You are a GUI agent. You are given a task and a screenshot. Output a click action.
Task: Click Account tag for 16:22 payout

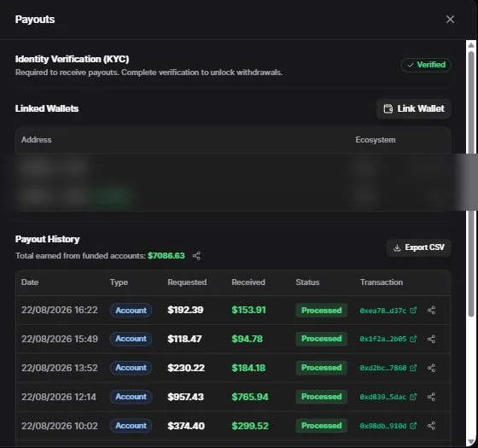(x=131, y=311)
